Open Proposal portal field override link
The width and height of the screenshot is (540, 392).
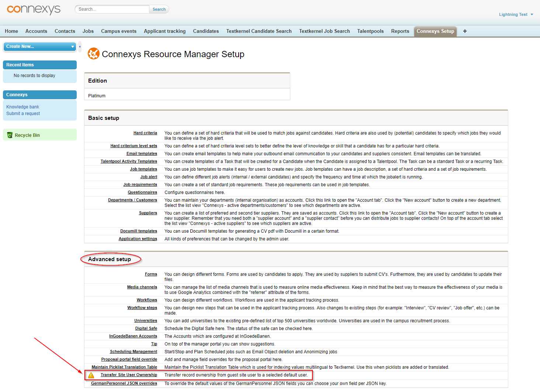[129, 360]
